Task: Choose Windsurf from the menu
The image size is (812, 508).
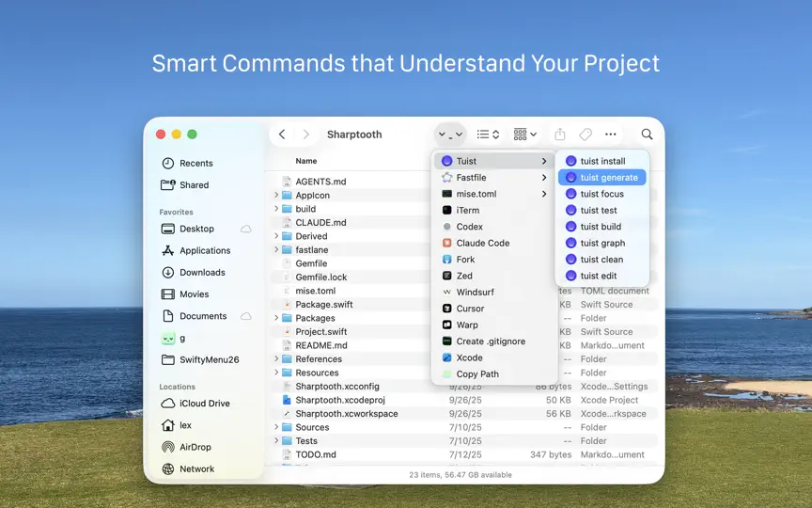Action: 494,293
